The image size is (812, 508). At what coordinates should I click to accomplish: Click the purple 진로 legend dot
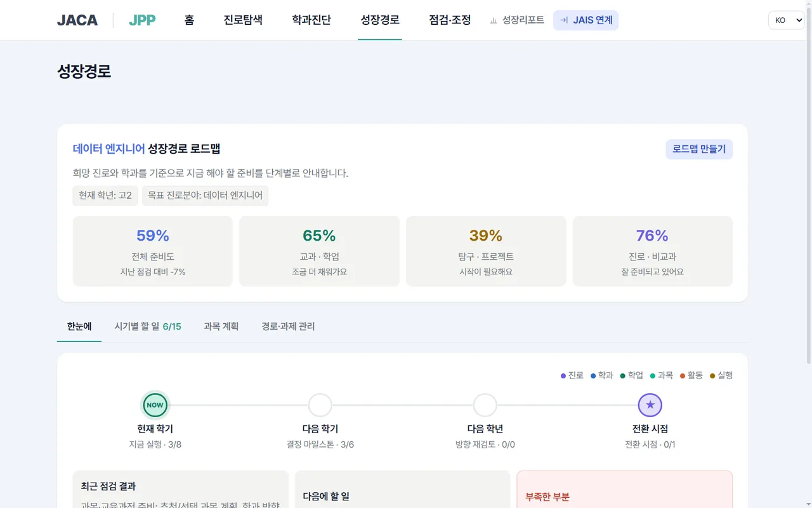pos(563,376)
